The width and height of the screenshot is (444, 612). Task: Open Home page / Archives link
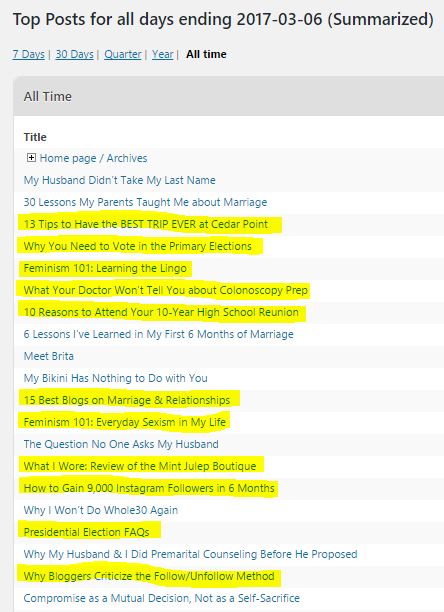coord(93,158)
